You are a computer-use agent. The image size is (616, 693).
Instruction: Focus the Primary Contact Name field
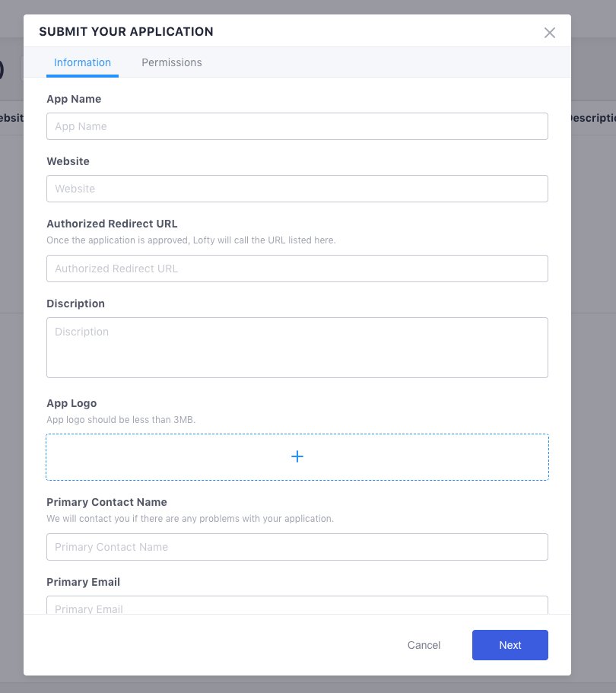[297, 547]
